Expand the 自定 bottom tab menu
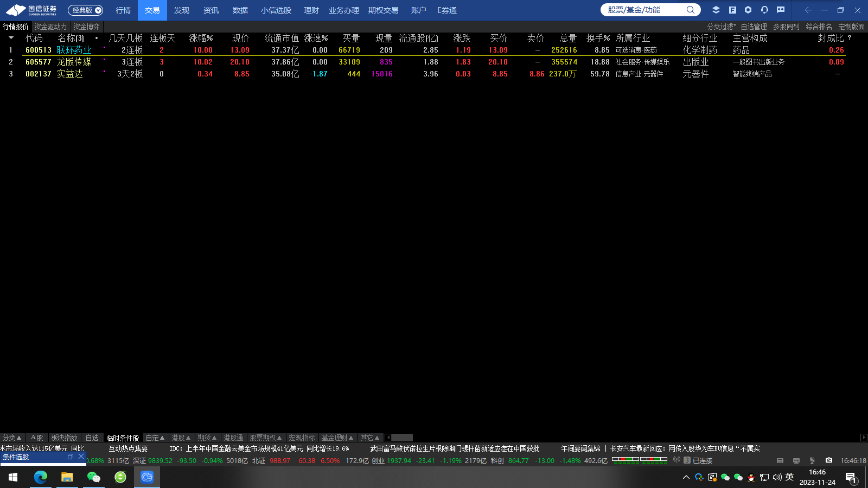868x488 pixels. click(155, 438)
